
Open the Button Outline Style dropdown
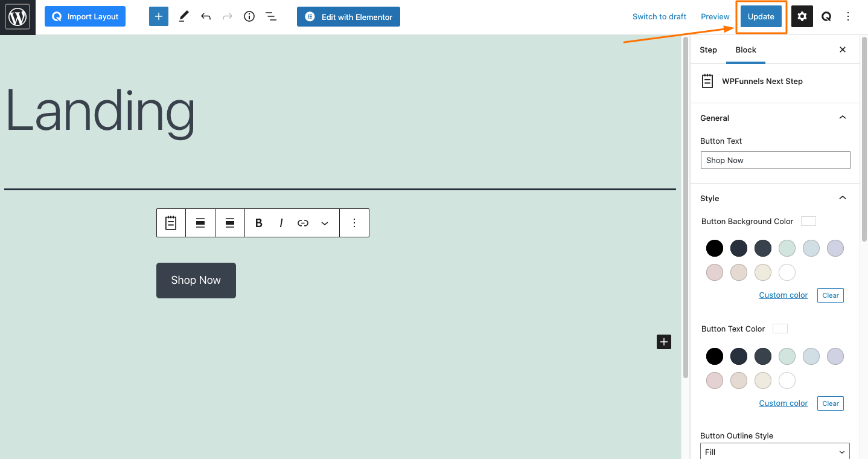(775, 451)
